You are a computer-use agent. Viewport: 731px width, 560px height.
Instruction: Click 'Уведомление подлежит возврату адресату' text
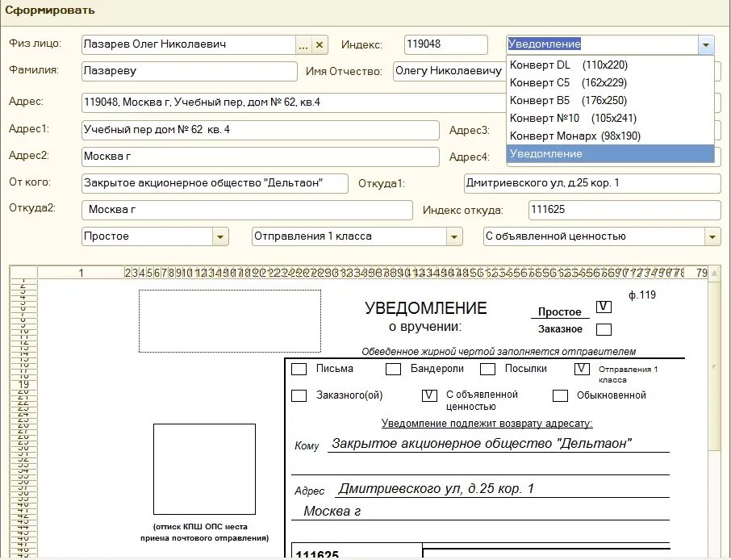click(487, 424)
